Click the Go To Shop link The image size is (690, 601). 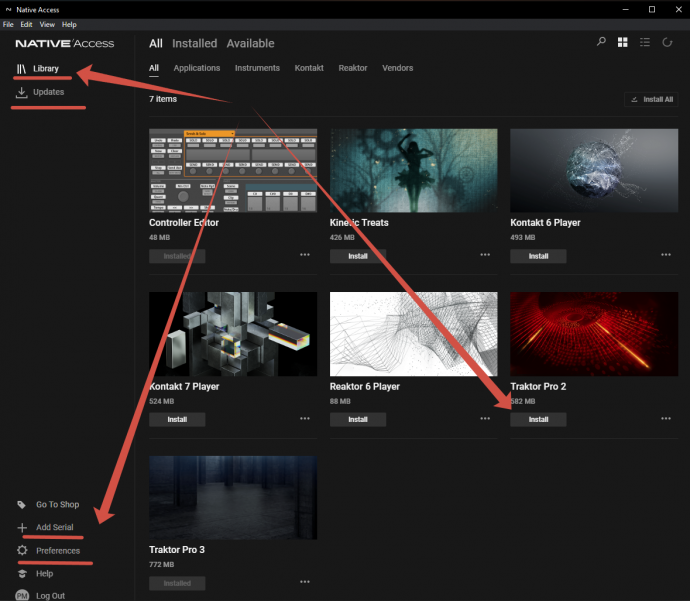pos(58,504)
